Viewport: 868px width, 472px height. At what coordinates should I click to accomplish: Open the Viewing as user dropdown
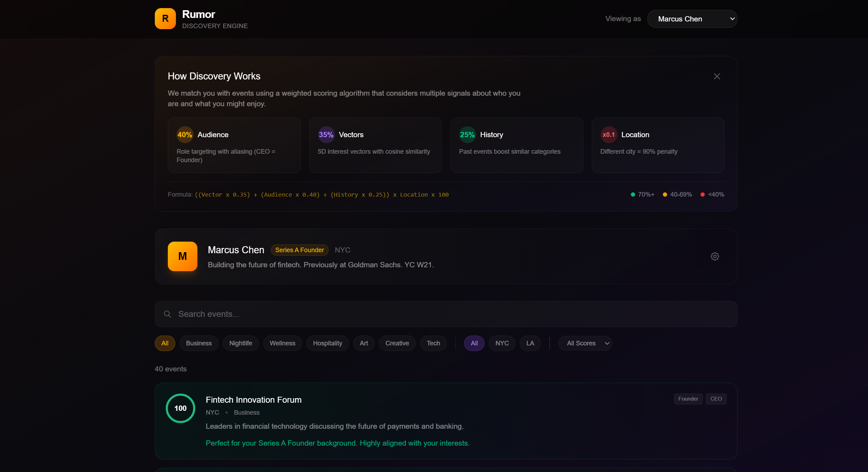(x=692, y=19)
